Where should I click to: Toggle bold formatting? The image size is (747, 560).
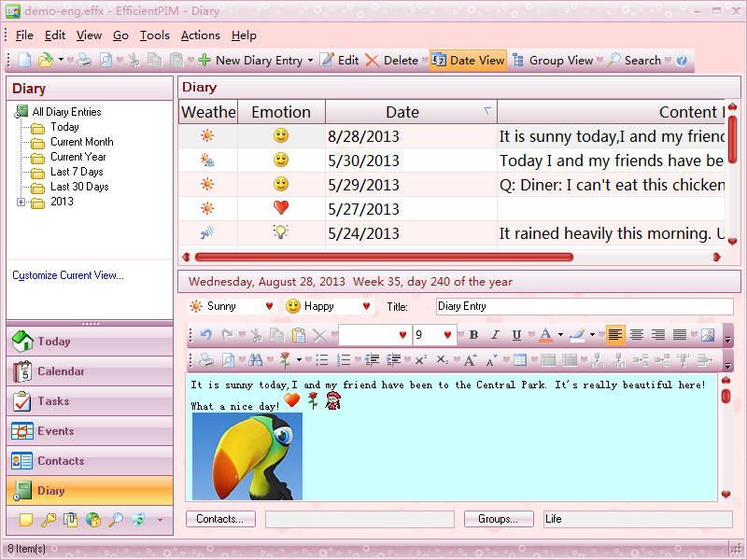click(473, 335)
